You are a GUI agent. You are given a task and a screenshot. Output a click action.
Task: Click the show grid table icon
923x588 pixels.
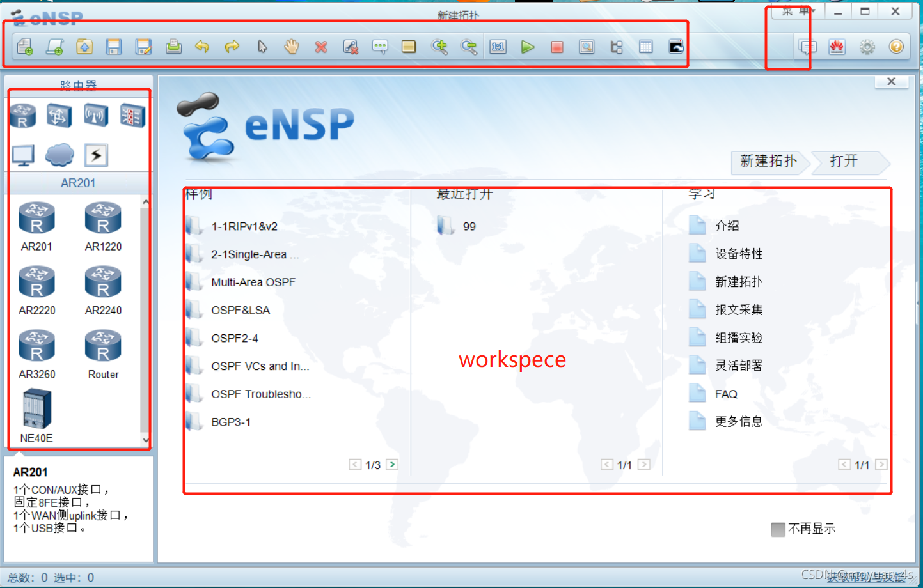(646, 47)
